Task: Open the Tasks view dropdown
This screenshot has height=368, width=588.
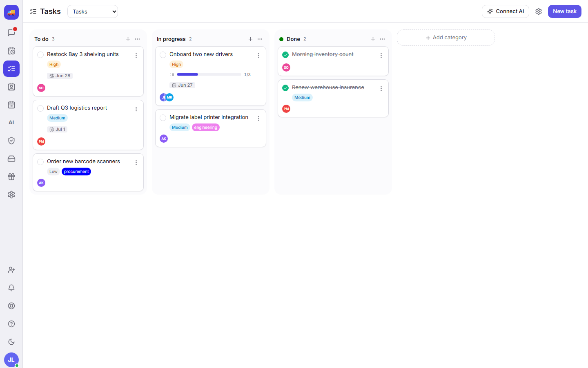Action: [x=93, y=11]
